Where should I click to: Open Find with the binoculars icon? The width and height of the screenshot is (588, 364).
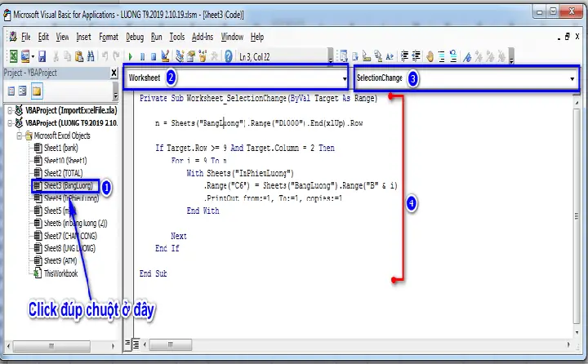[91, 56]
